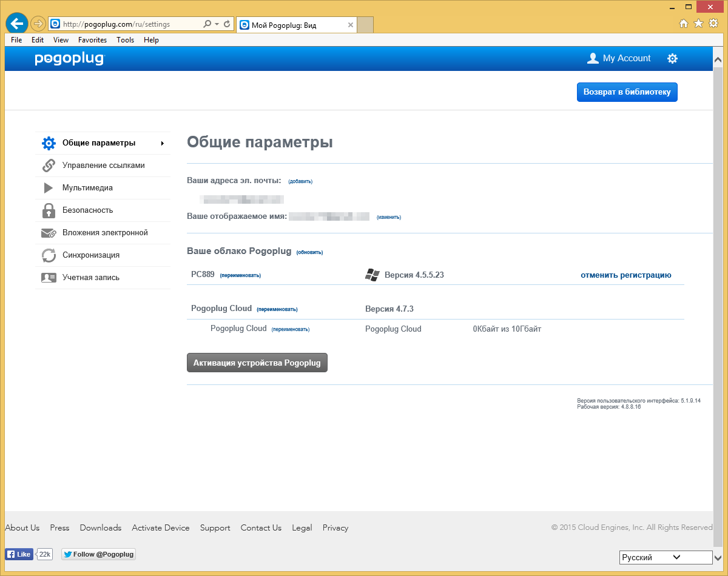Click добавить link next to email addresses
The height and width of the screenshot is (576, 728).
coord(300,181)
